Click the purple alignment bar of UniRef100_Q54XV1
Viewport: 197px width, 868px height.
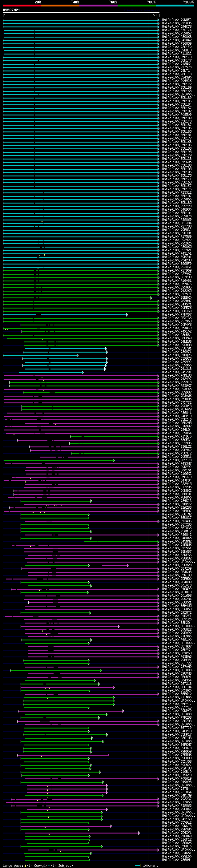point(82,833)
